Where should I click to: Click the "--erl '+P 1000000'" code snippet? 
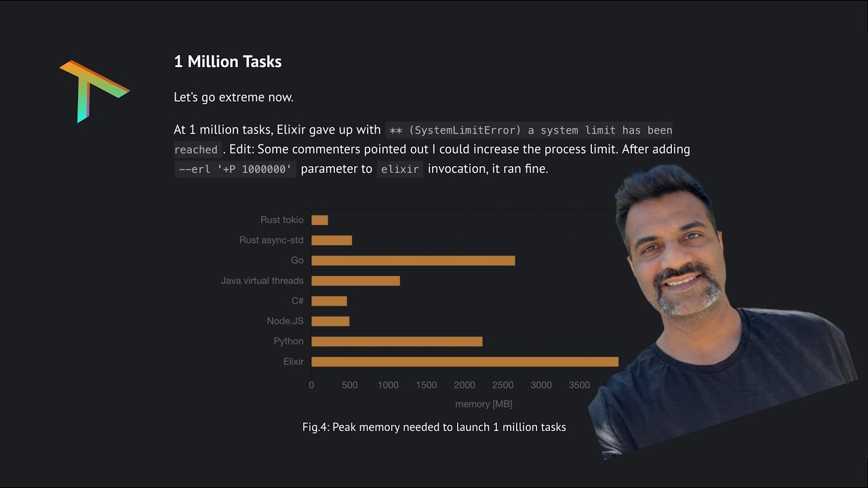tap(235, 169)
